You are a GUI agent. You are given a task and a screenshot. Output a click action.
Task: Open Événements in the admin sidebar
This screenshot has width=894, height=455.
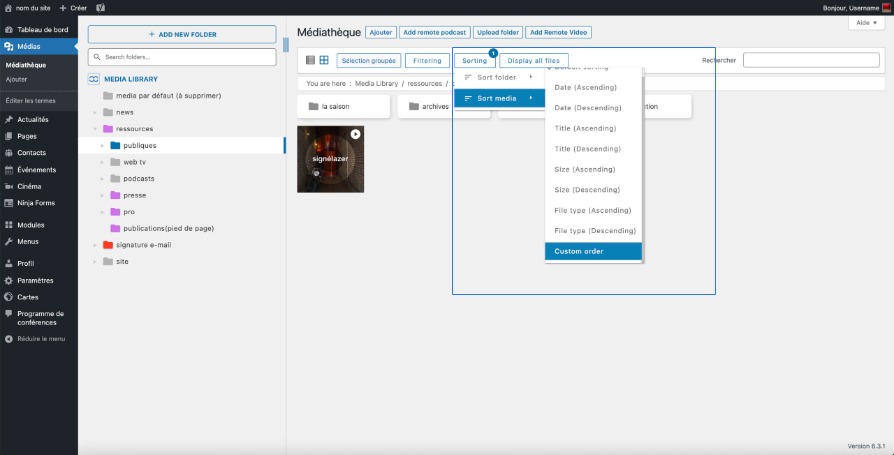coord(37,169)
